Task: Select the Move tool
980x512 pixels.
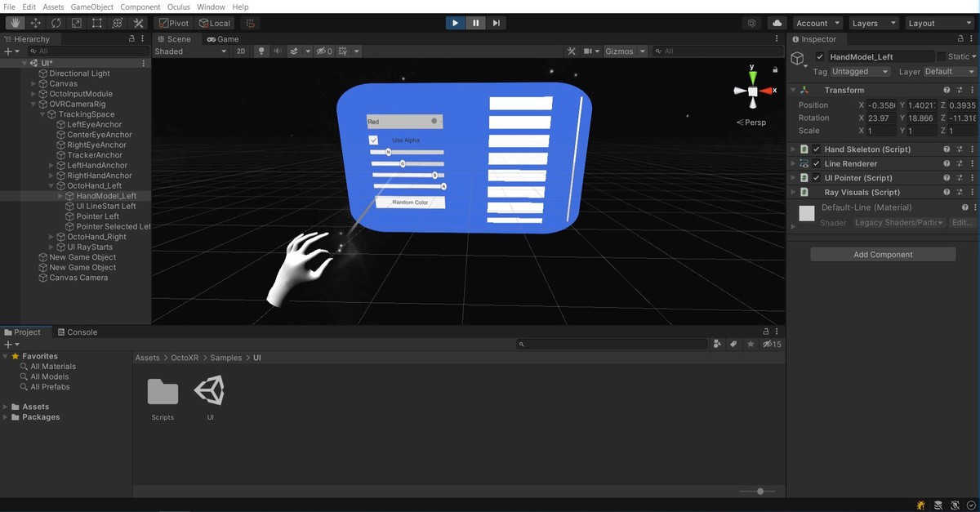Action: (x=35, y=23)
